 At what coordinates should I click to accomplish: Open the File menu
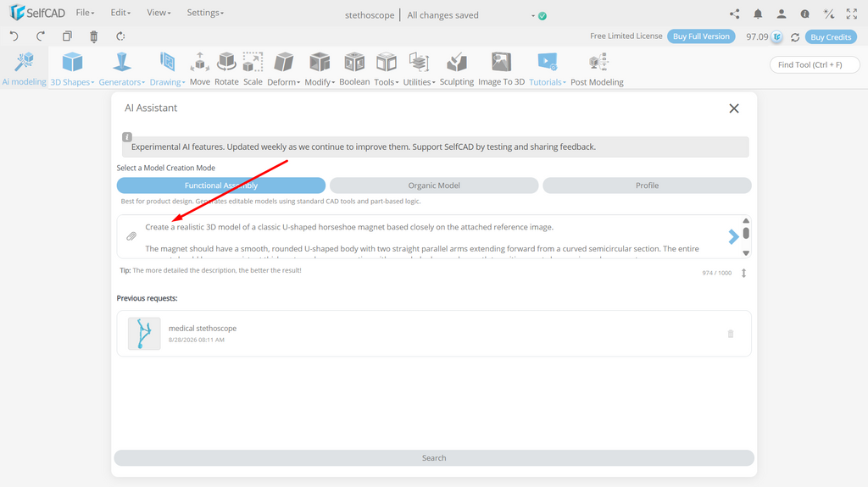point(85,13)
